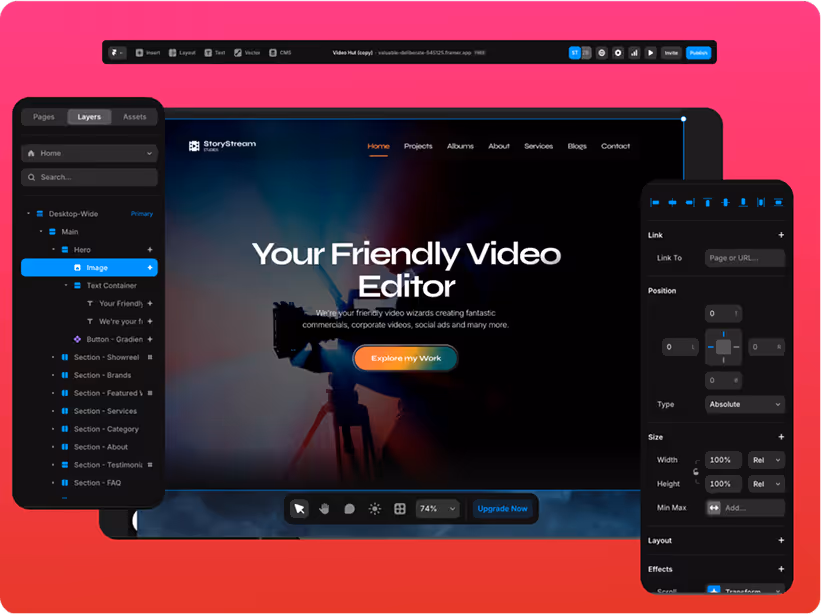Open the analytics bar chart icon
Image resolution: width=821 pixels, height=614 pixels.
634,53
